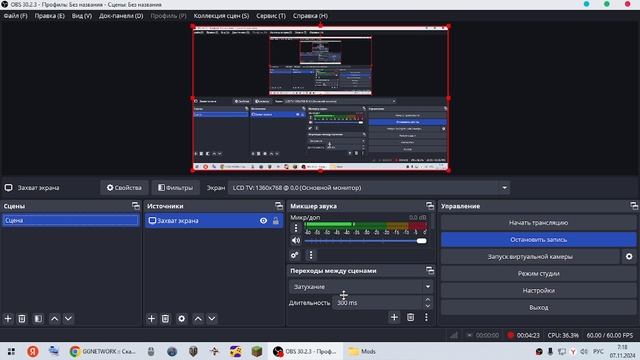Open the Вид (V) menu
Screen dimensions: 640x360
point(82,16)
